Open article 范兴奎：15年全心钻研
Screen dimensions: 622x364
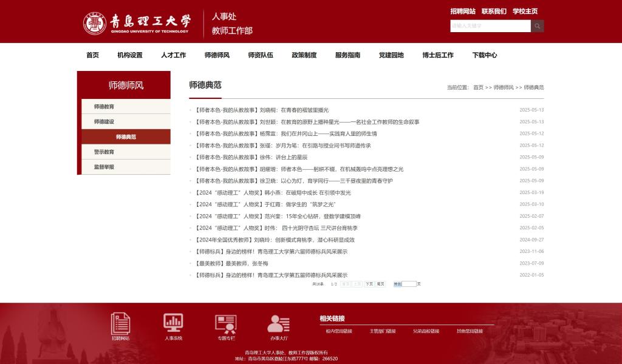tap(277, 216)
